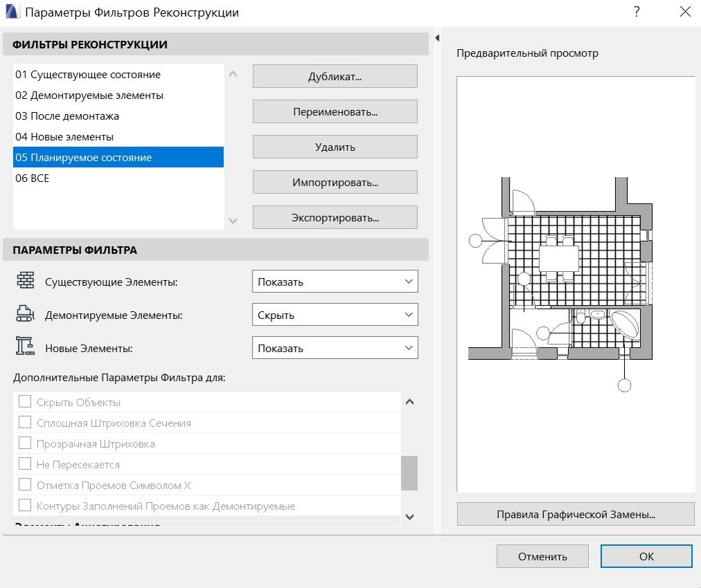The image size is (701, 588).
Task: Select filter 06 ВСЕ
Action: click(x=118, y=178)
